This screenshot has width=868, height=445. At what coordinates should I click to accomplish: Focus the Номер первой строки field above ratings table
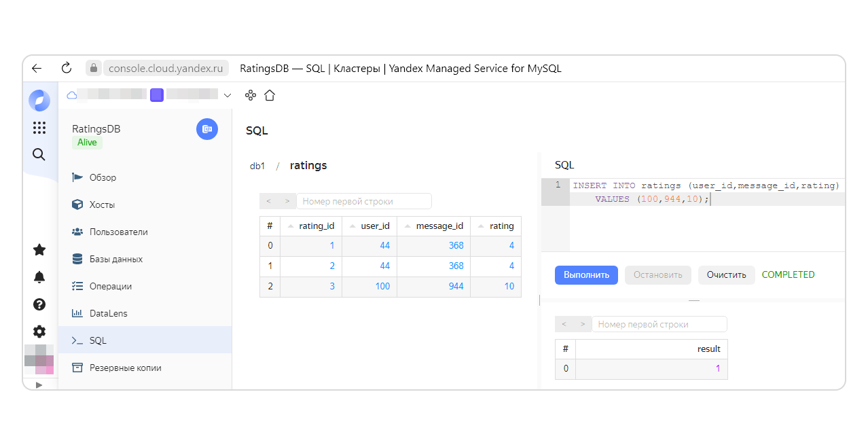pos(363,201)
